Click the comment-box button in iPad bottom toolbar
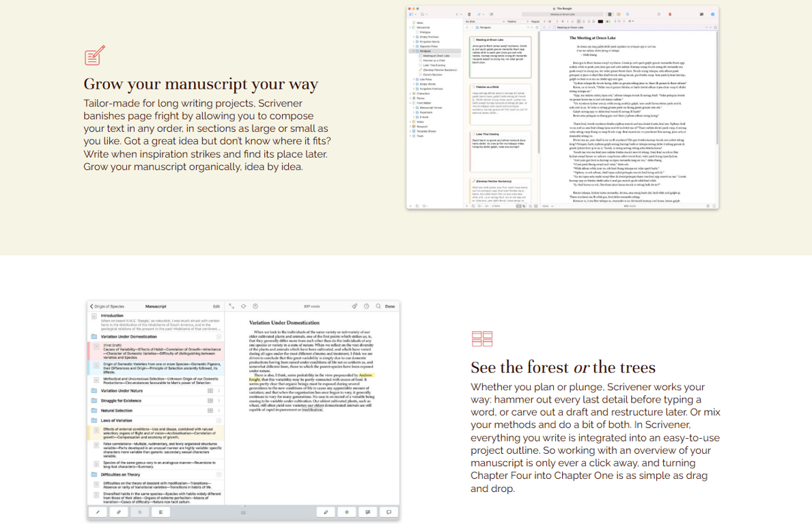This screenshot has width=812, height=524. click(x=367, y=512)
